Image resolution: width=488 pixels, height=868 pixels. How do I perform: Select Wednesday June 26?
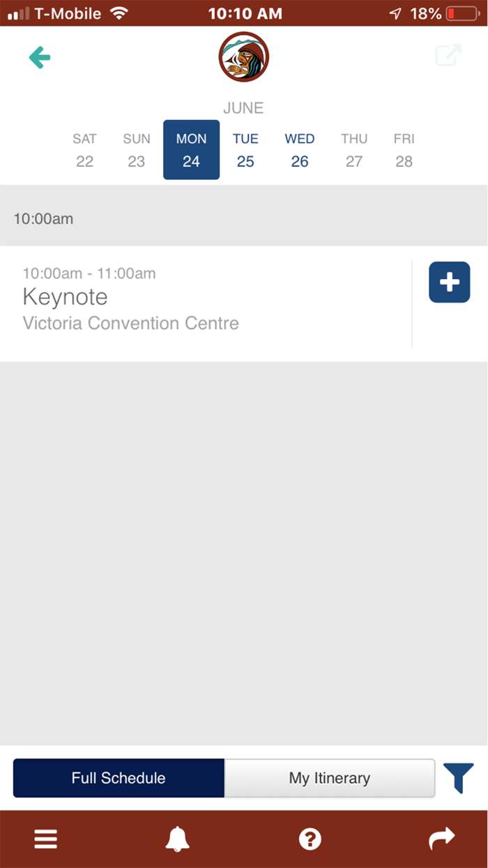click(300, 149)
